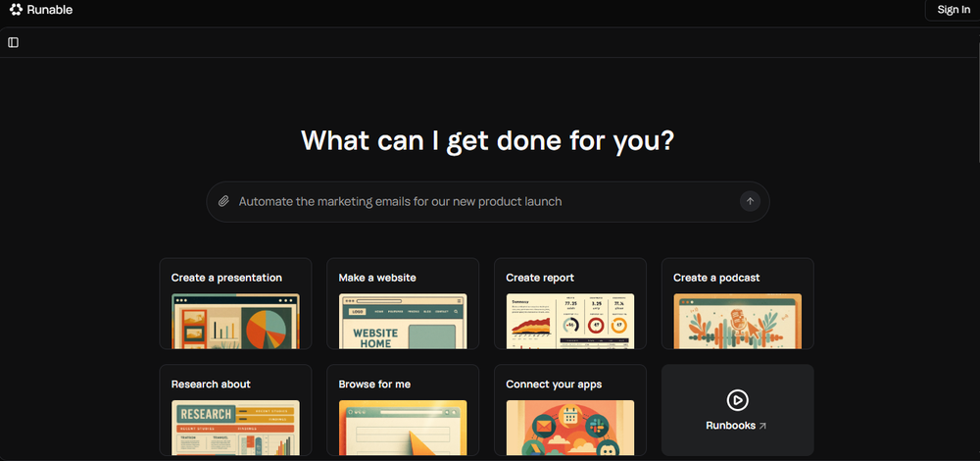This screenshot has width=980, height=461.
Task: Click the presentation thumbnail with pie chart
Action: click(x=235, y=322)
